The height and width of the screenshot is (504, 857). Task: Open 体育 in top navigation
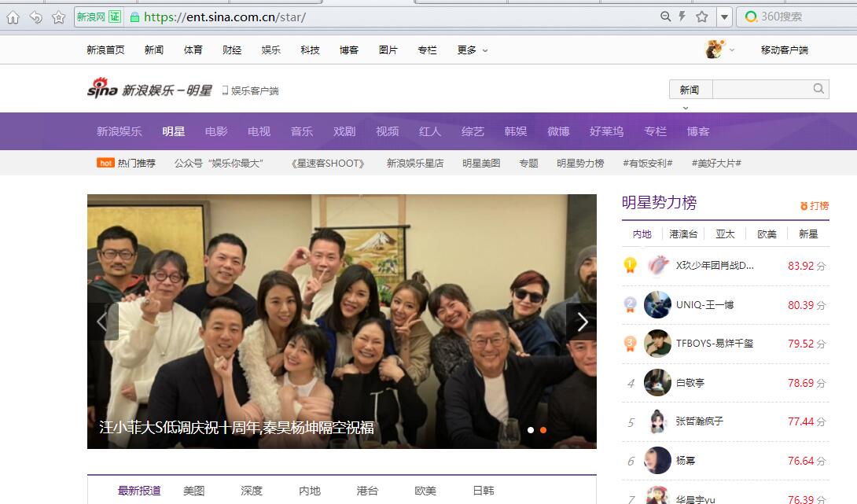click(x=193, y=50)
